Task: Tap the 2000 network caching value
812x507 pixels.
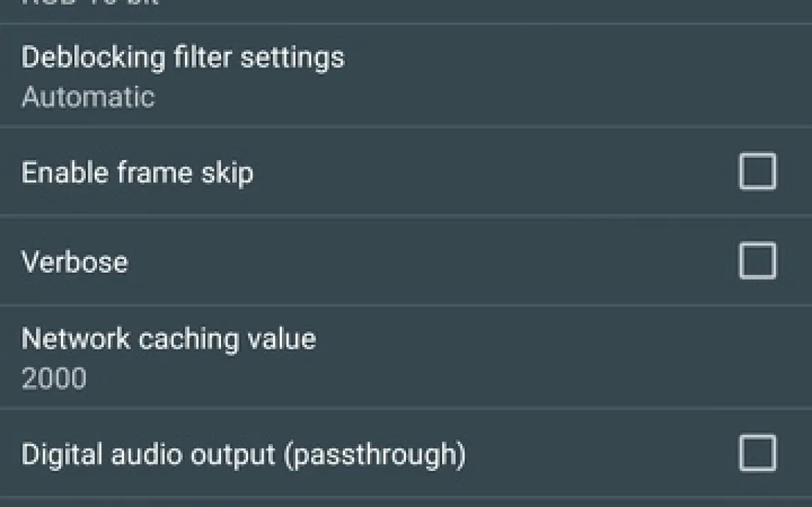Action: click(x=54, y=378)
